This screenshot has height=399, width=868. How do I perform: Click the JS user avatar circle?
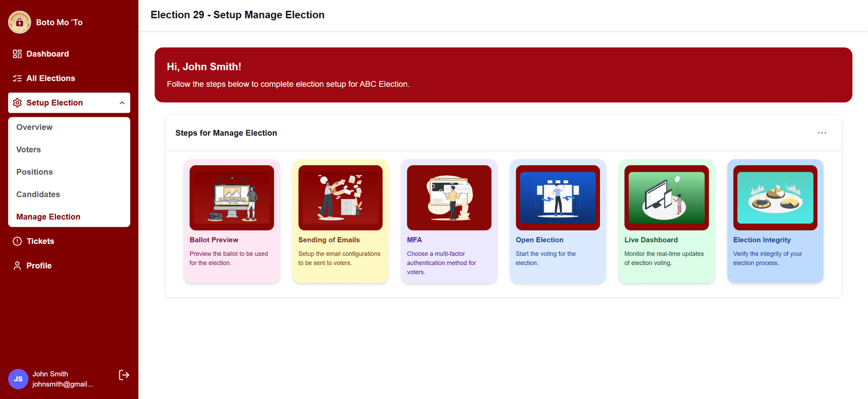(x=18, y=379)
